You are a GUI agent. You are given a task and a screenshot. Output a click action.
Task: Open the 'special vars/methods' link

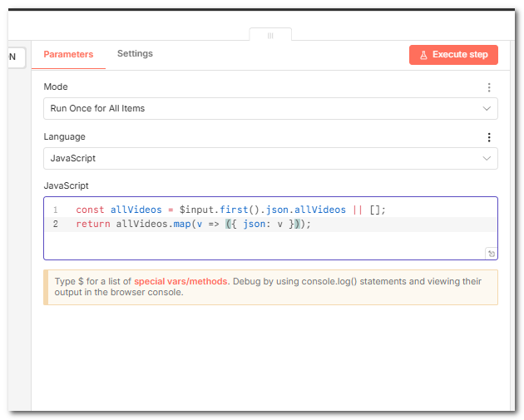point(181,282)
